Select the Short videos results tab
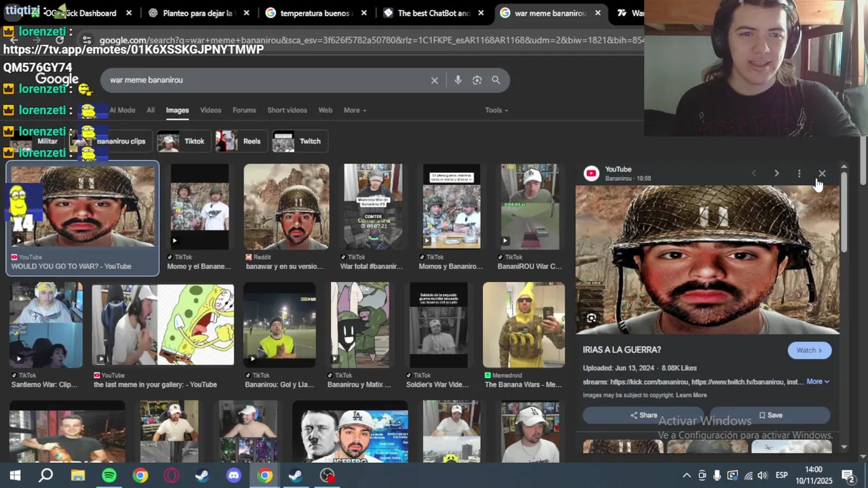Screen dimensions: 868x488 tap(287, 110)
